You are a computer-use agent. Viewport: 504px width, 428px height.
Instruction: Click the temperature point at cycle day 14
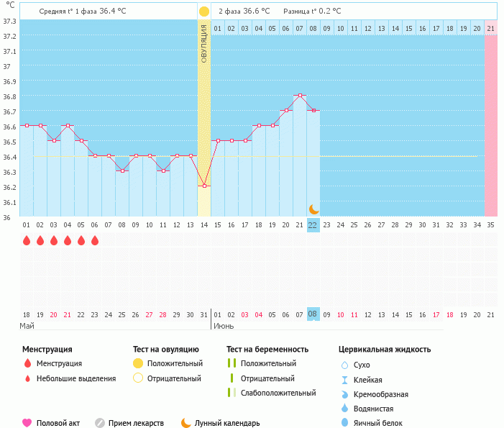204,186
